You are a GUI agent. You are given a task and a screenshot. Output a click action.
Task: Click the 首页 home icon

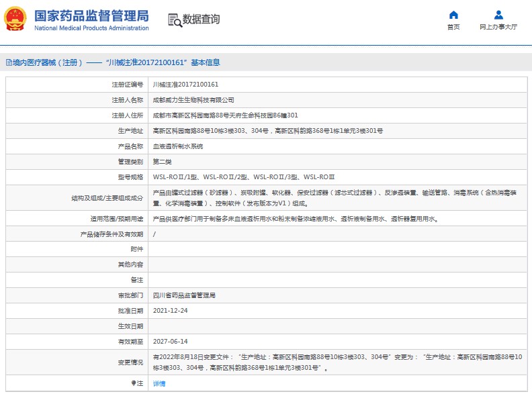pyautogui.click(x=453, y=15)
